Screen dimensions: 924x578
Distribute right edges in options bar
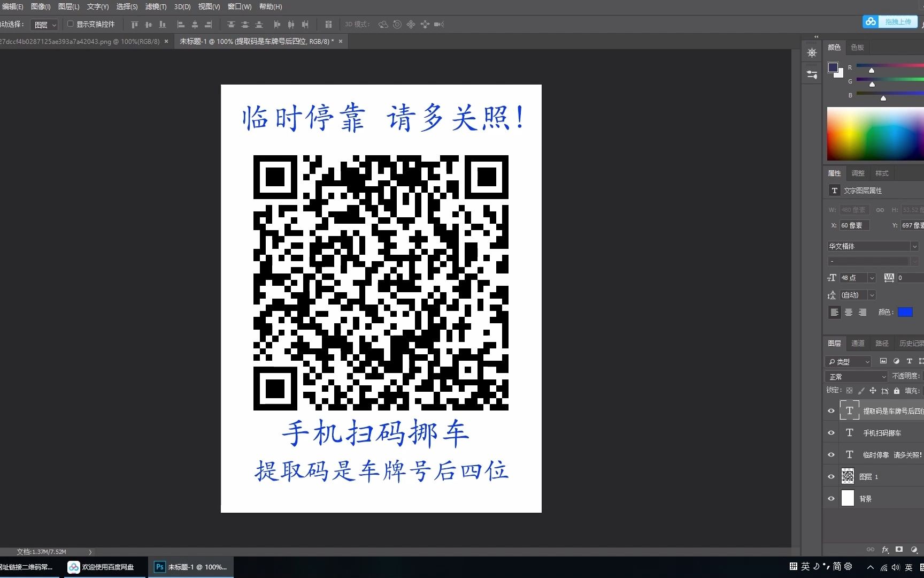point(305,25)
